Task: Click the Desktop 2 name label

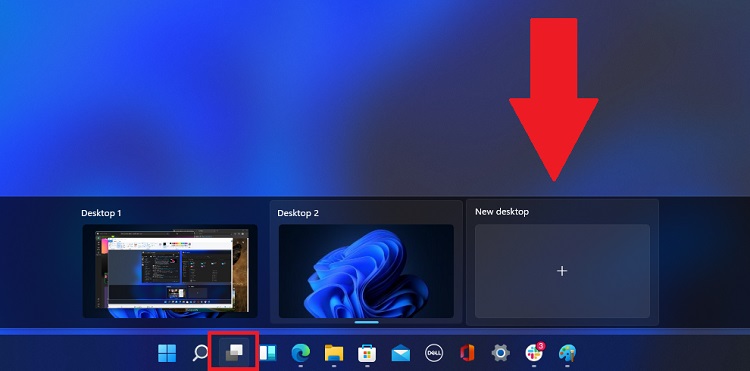Action: [x=298, y=213]
